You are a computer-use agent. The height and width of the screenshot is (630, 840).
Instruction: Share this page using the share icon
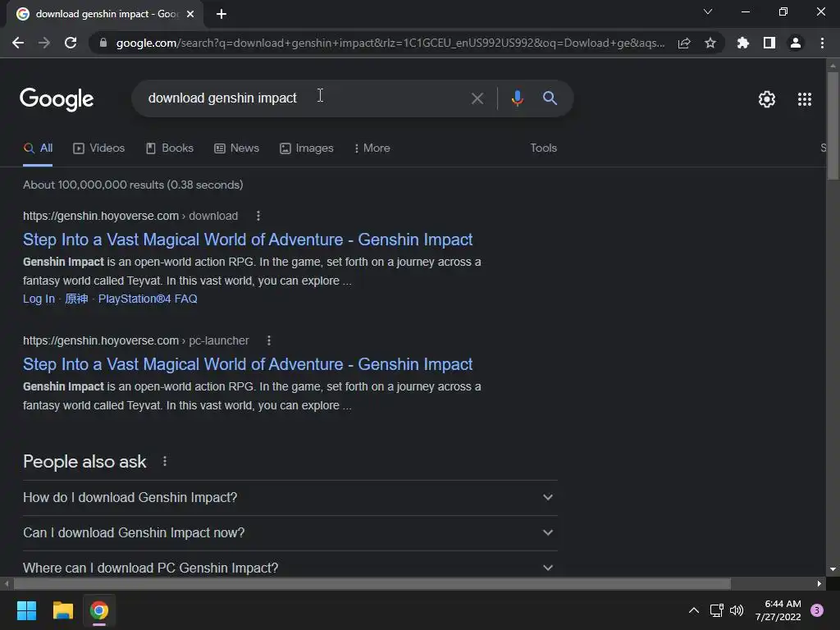tap(684, 43)
